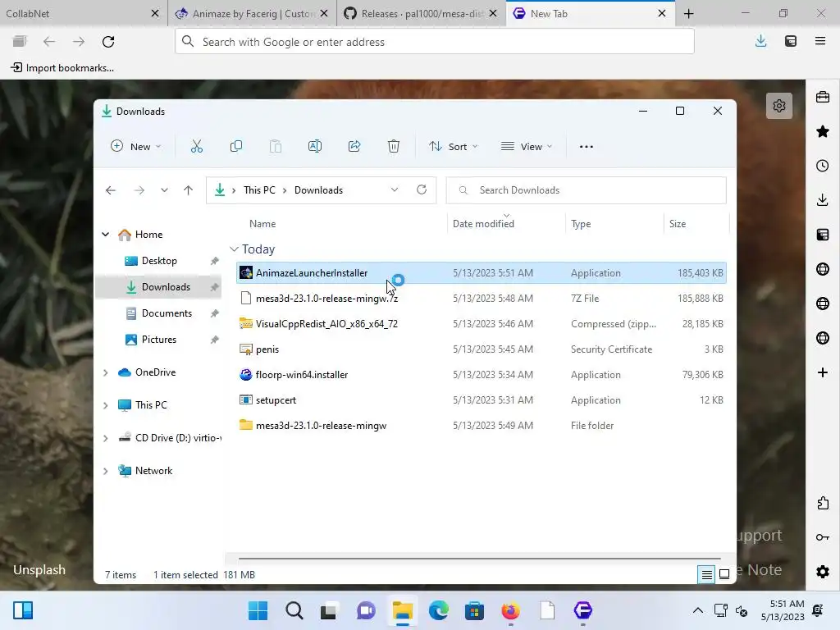Image resolution: width=840 pixels, height=630 pixels.
Task: Add a new panel with sidebar plus
Action: (823, 372)
